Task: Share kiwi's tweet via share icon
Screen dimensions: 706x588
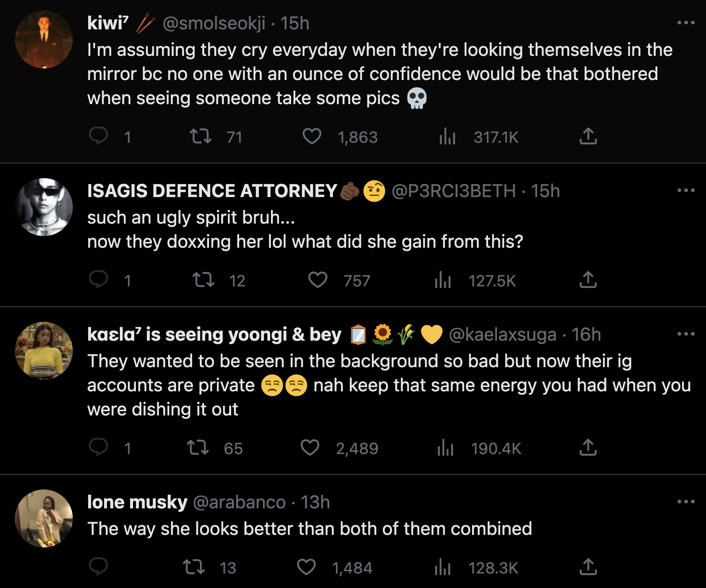Action: (x=588, y=136)
